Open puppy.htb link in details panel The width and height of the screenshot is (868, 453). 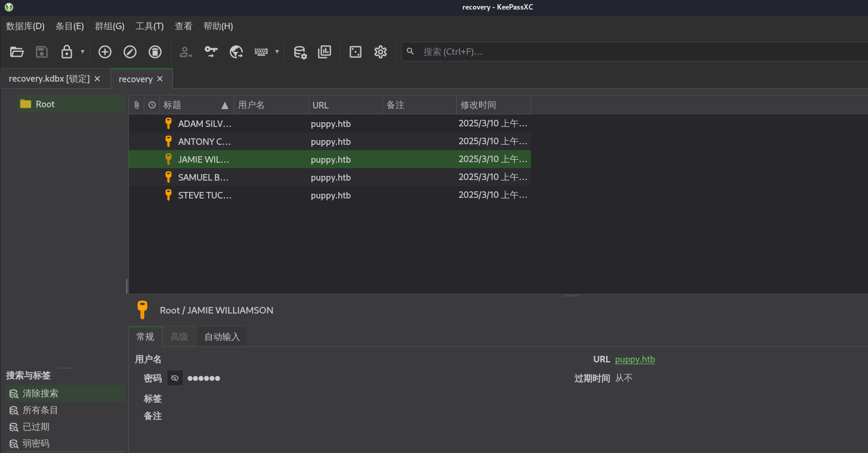[635, 359]
